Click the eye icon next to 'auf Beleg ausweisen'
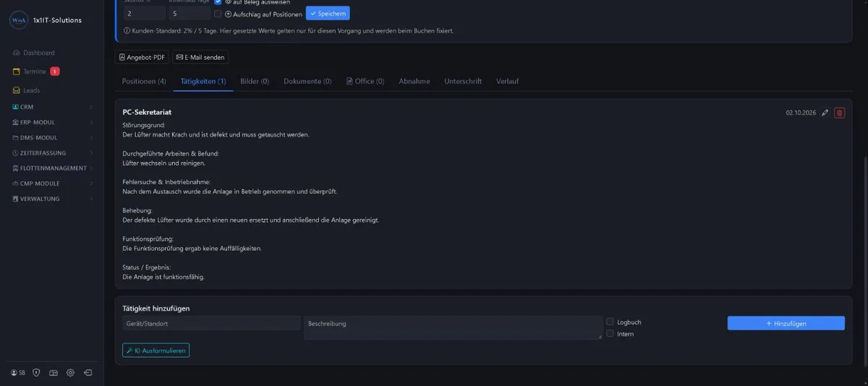 228,2
